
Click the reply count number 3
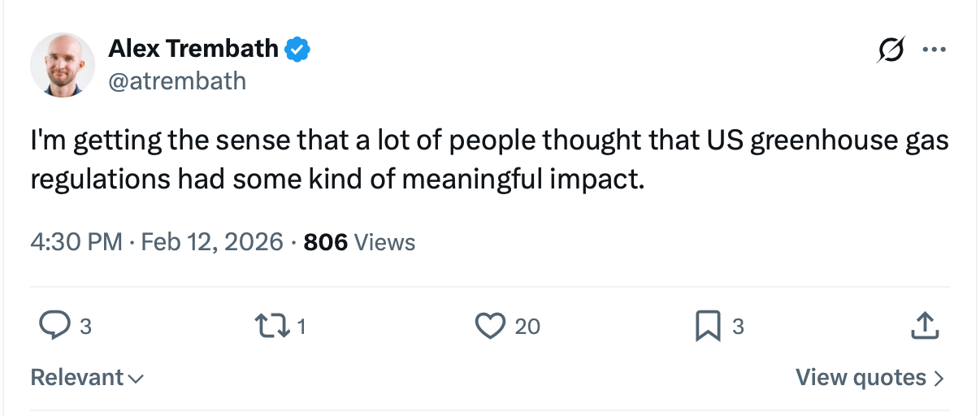coord(85,327)
